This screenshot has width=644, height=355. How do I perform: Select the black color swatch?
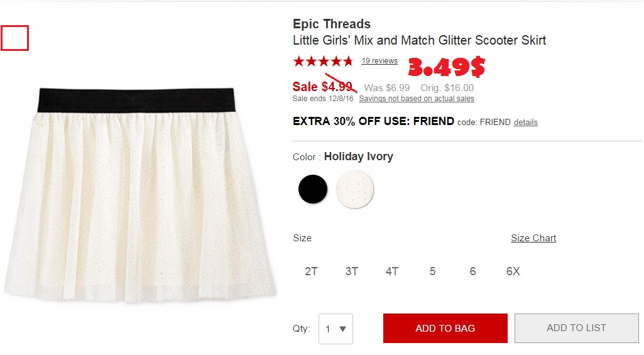click(313, 189)
